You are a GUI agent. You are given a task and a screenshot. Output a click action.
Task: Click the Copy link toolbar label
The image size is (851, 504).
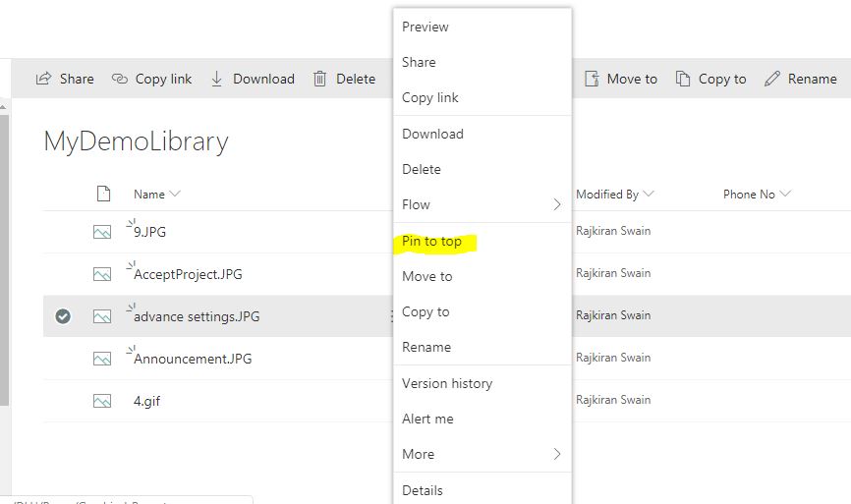[x=163, y=80]
